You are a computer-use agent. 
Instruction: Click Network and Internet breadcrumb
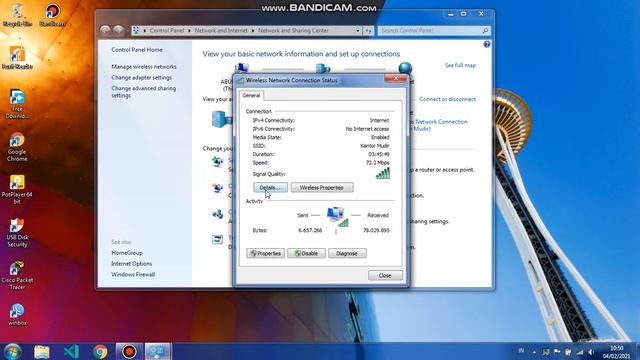click(221, 31)
